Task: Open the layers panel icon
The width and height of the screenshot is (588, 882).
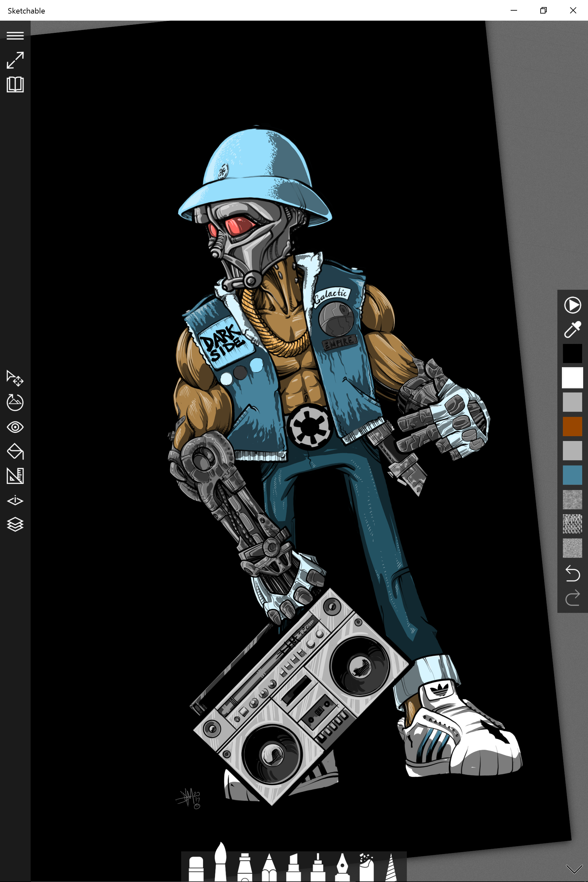Action: tap(15, 524)
